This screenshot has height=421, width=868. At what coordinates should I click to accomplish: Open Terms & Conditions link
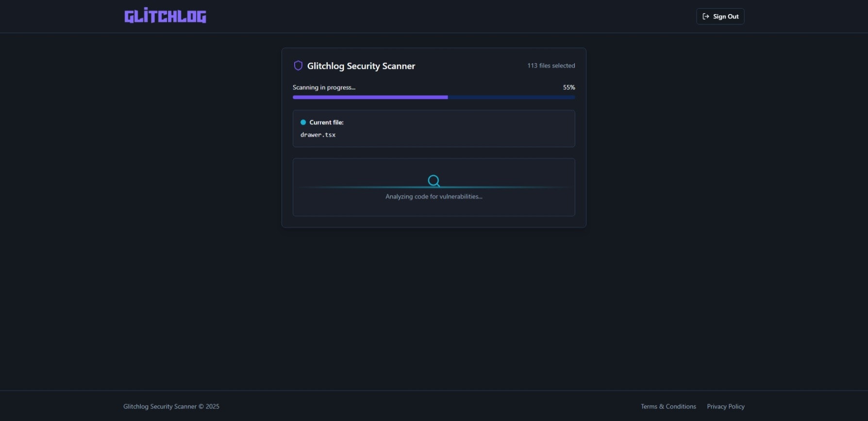click(668, 406)
